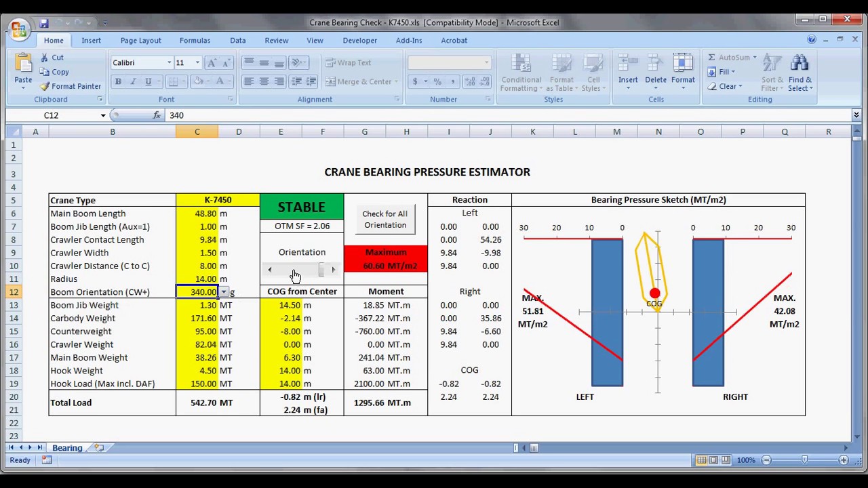This screenshot has height=488, width=868.
Task: Click Zoom Out minus button
Action: pyautogui.click(x=766, y=460)
